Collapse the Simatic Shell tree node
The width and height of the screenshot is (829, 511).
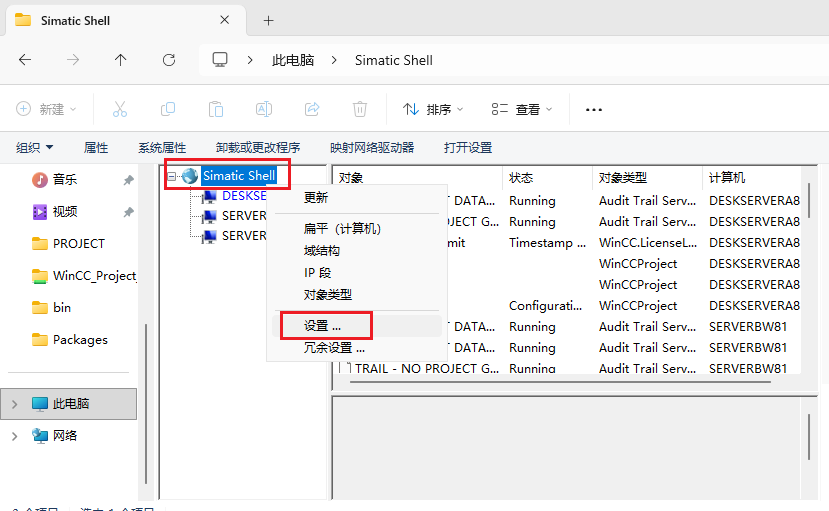pos(172,176)
